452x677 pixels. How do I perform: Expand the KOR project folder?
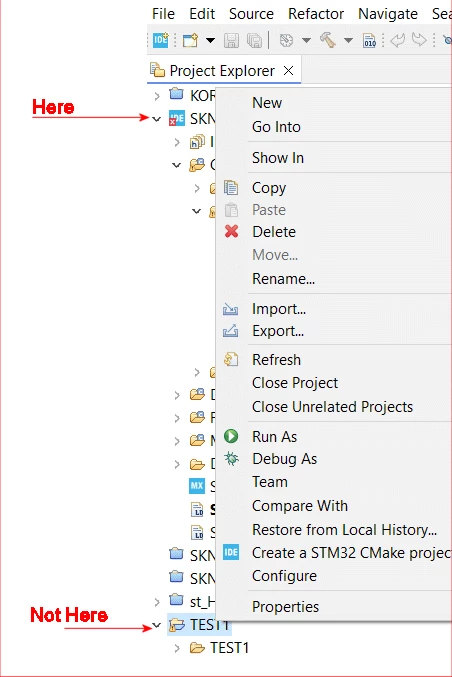157,96
